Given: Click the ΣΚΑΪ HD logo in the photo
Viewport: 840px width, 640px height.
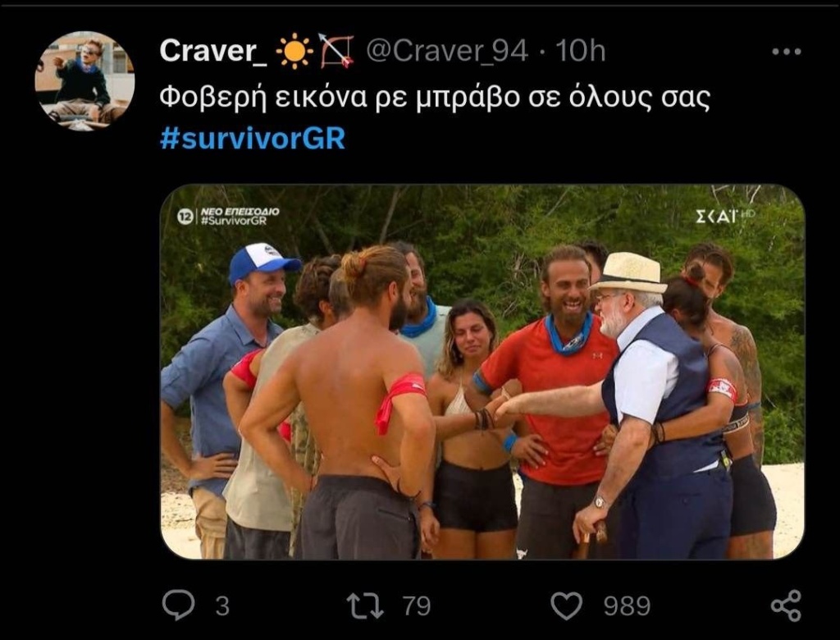Looking at the screenshot, I should (x=725, y=216).
